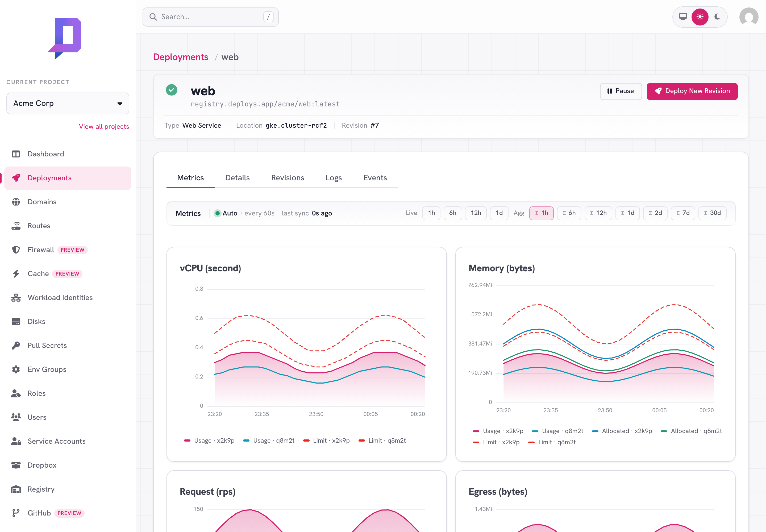Click the gke.cluster-rcf2 location value

(296, 126)
